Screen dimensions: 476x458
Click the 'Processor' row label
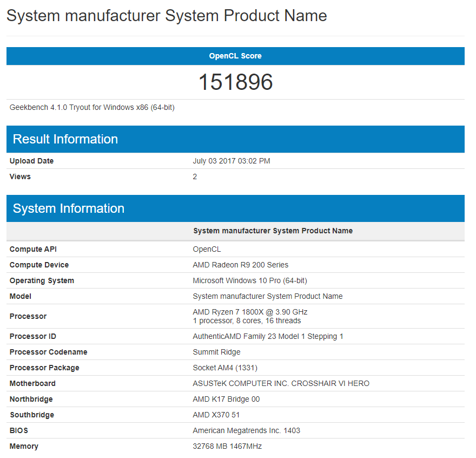click(x=28, y=316)
